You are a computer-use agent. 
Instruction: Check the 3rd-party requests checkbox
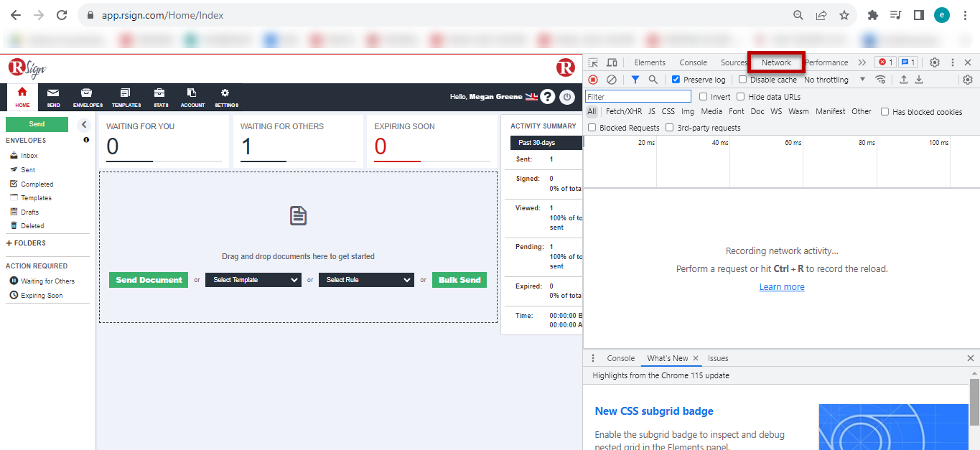(668, 126)
